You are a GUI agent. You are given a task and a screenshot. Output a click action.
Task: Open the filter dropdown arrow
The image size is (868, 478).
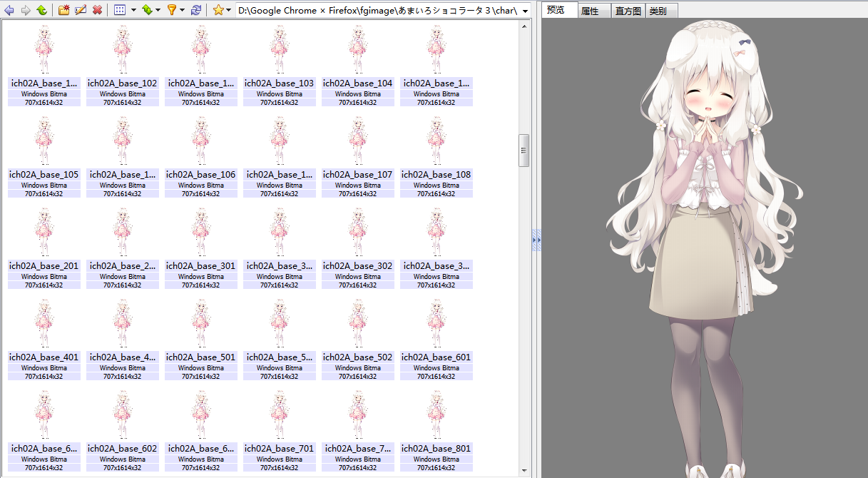click(182, 11)
